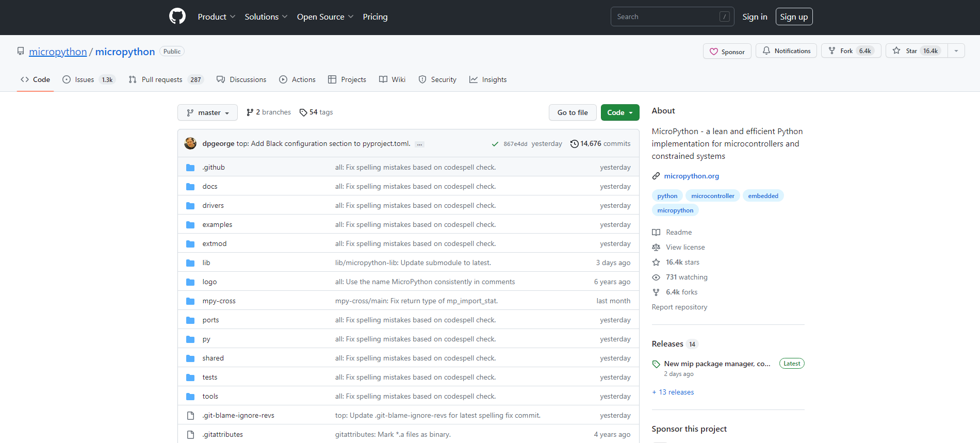Click the GitHub Octocat logo
Viewport: 980px width, 443px height.
(x=177, y=17)
